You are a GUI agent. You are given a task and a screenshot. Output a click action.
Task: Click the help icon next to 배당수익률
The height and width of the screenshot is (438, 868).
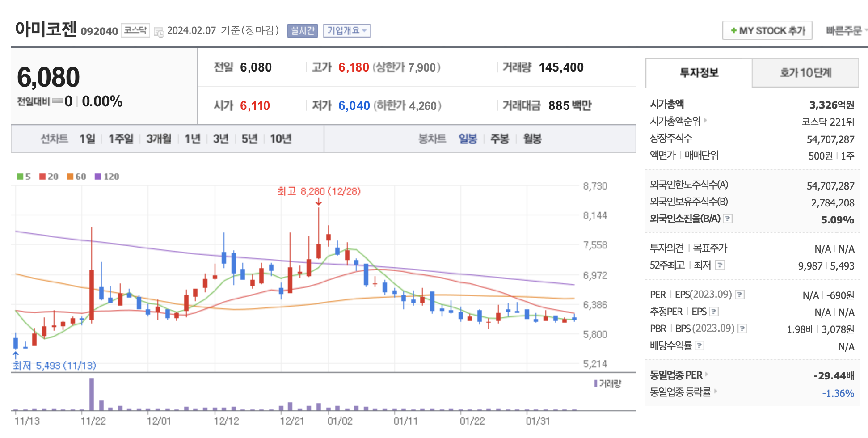tap(700, 345)
